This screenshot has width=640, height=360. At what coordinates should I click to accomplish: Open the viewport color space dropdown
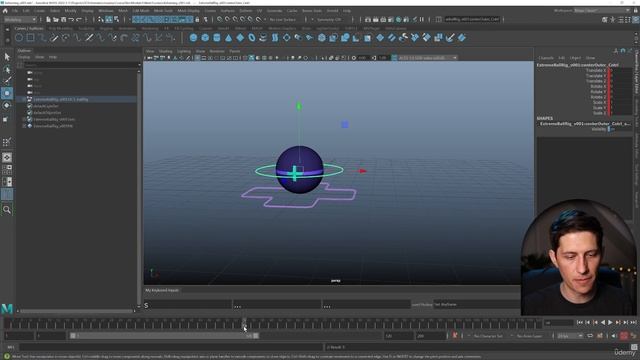click(x=427, y=58)
